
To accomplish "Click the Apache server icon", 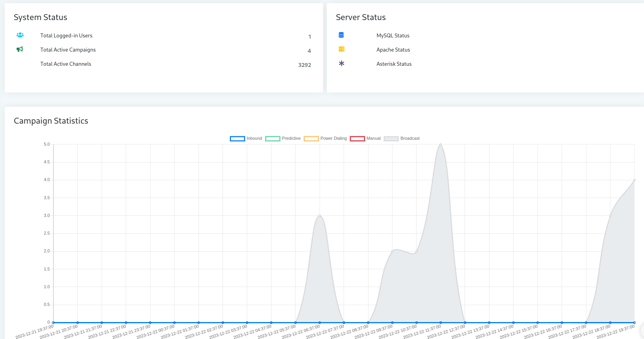I will click(342, 49).
